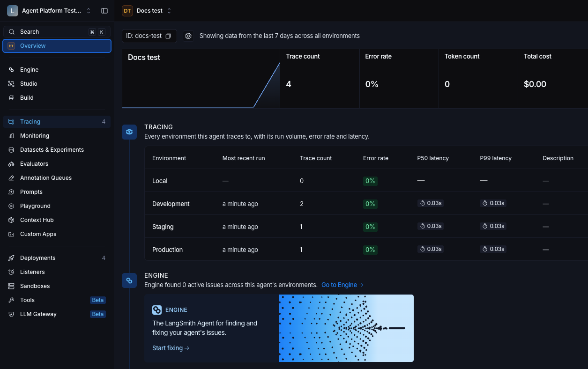Click the Tracing section eye icon

(x=129, y=132)
